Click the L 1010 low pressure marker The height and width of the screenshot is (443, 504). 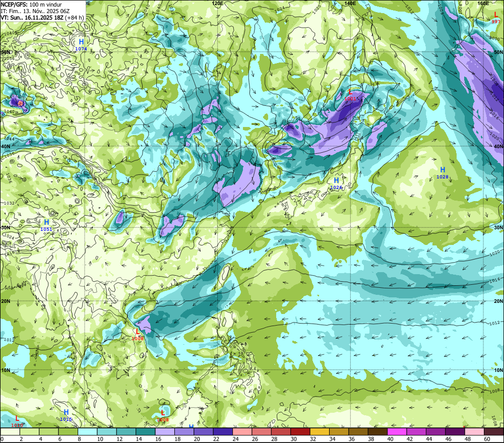pyautogui.click(x=17, y=421)
